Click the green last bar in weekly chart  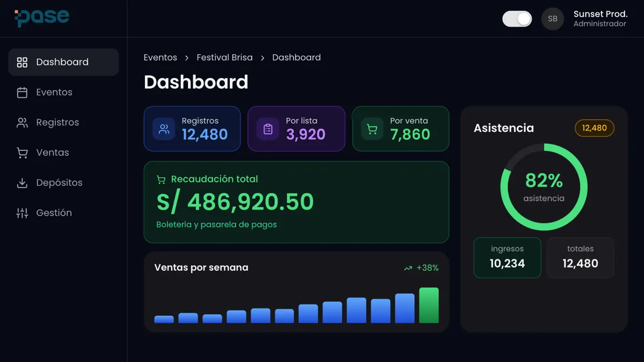[x=429, y=305]
